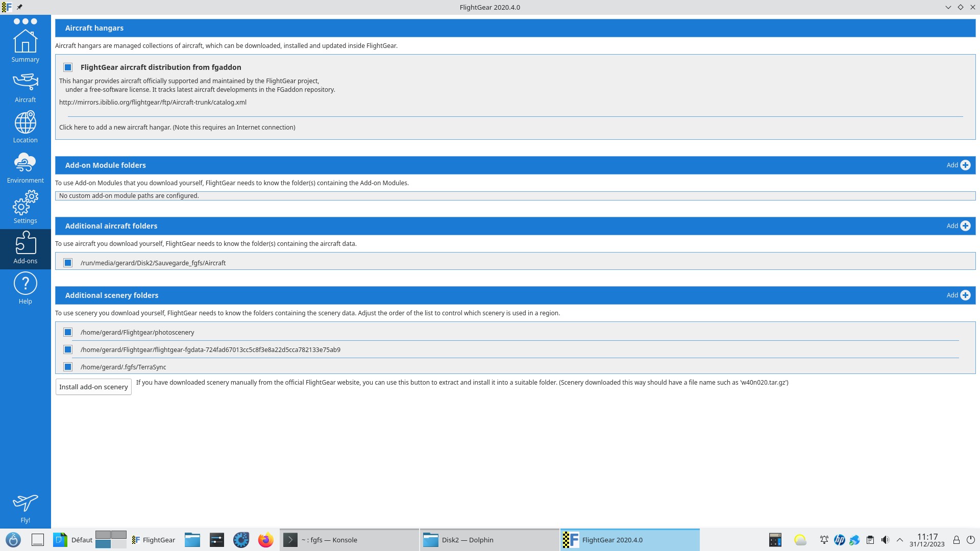Screen dimensions: 980x551
Task: Open the FlightGear window menu icon
Action: tap(7, 7)
